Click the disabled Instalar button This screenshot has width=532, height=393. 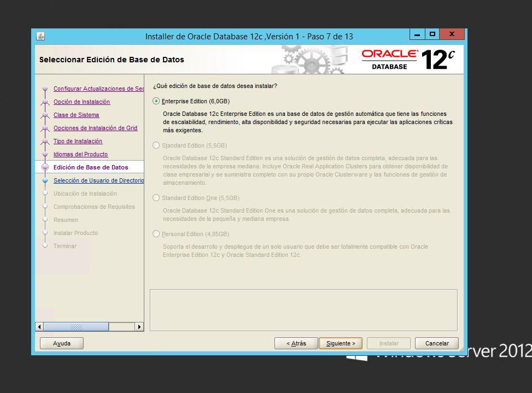389,343
